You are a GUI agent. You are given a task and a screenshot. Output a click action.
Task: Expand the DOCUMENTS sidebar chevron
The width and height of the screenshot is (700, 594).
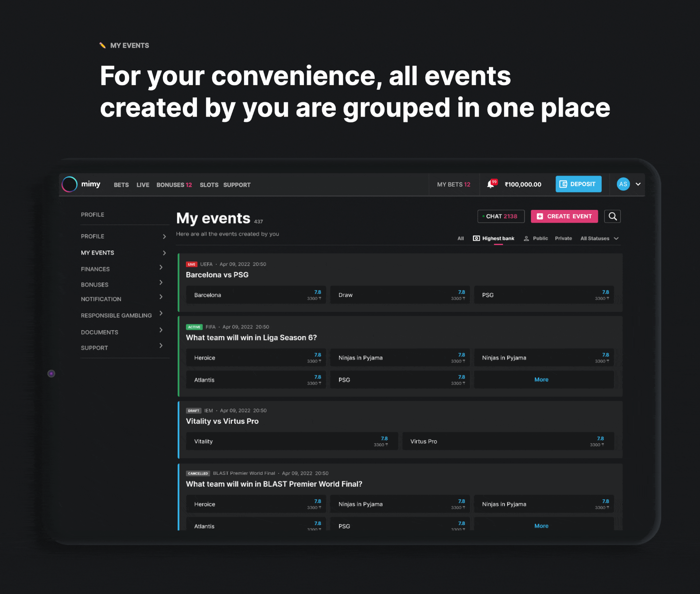(x=161, y=330)
